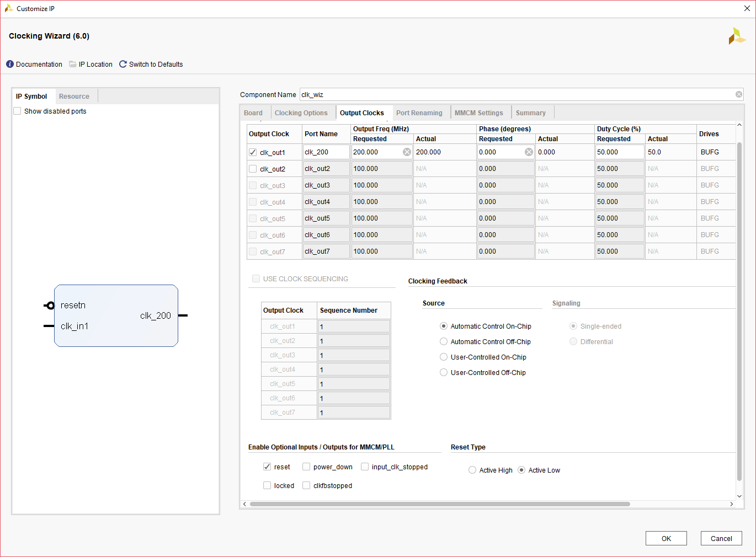Viewport: 756px width, 557px height.
Task: Enable the locked optional output
Action: (x=267, y=486)
